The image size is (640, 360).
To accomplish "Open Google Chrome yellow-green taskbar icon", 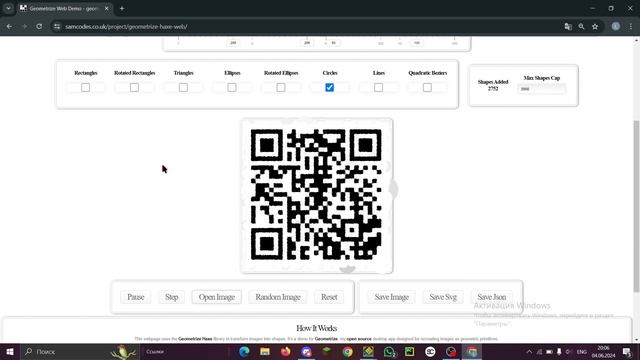I will pyautogui.click(x=347, y=351).
